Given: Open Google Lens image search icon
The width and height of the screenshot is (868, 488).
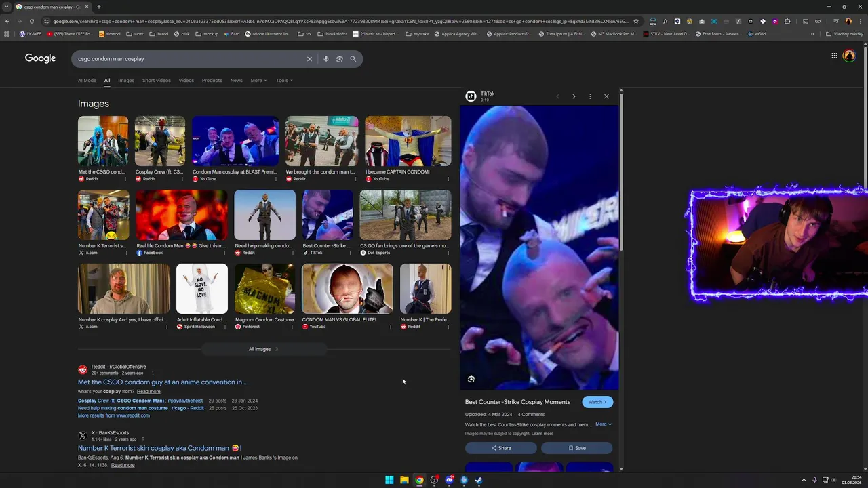Looking at the screenshot, I should pos(340,59).
